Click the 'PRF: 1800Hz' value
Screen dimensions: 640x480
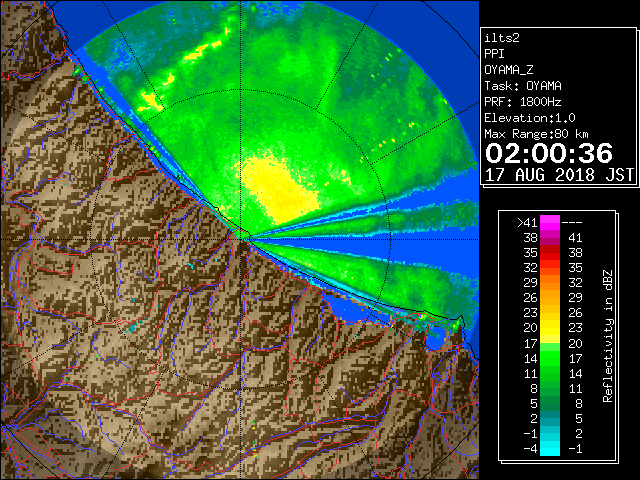click(x=523, y=102)
